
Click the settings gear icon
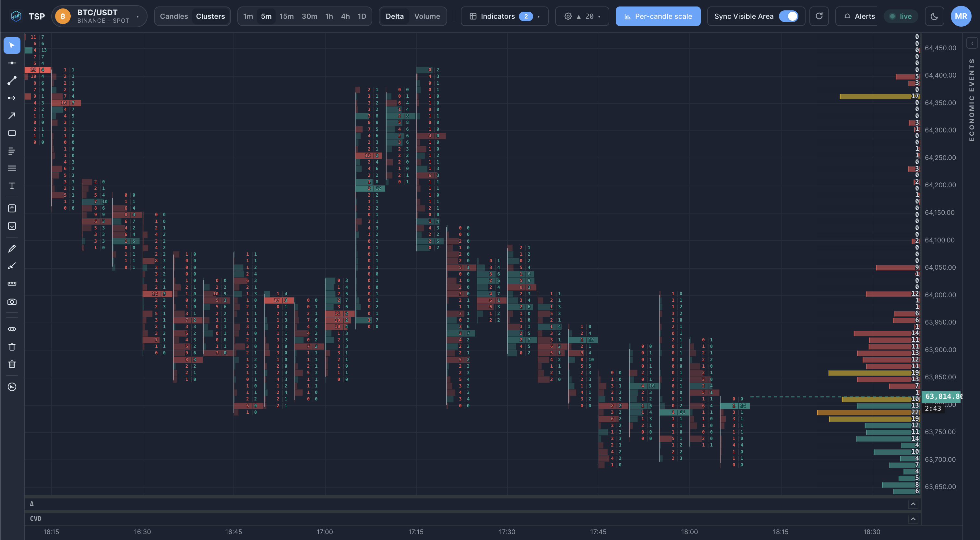(568, 16)
